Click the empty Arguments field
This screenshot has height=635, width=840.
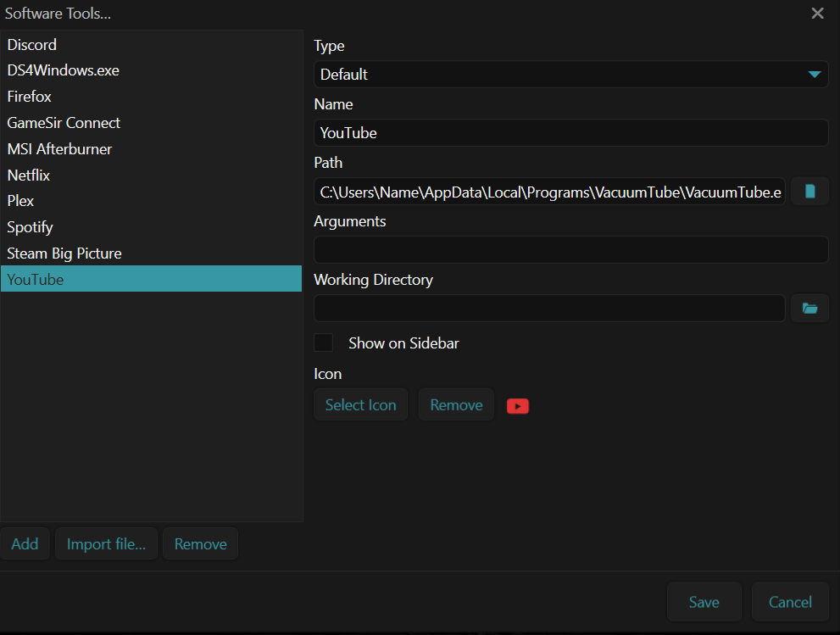pyautogui.click(x=570, y=250)
